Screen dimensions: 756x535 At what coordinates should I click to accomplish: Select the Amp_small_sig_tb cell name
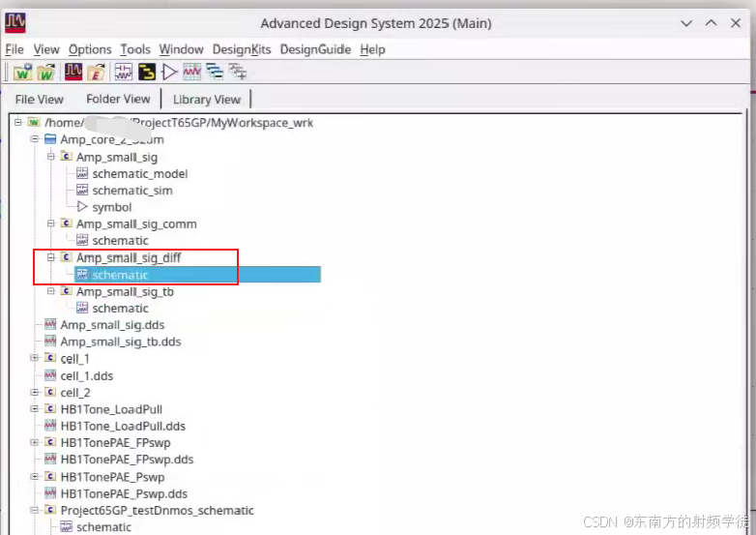(125, 291)
